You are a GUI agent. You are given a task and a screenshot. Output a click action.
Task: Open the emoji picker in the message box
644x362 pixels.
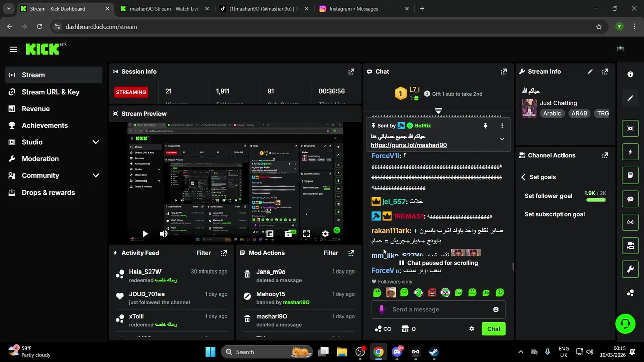pyautogui.click(x=496, y=309)
